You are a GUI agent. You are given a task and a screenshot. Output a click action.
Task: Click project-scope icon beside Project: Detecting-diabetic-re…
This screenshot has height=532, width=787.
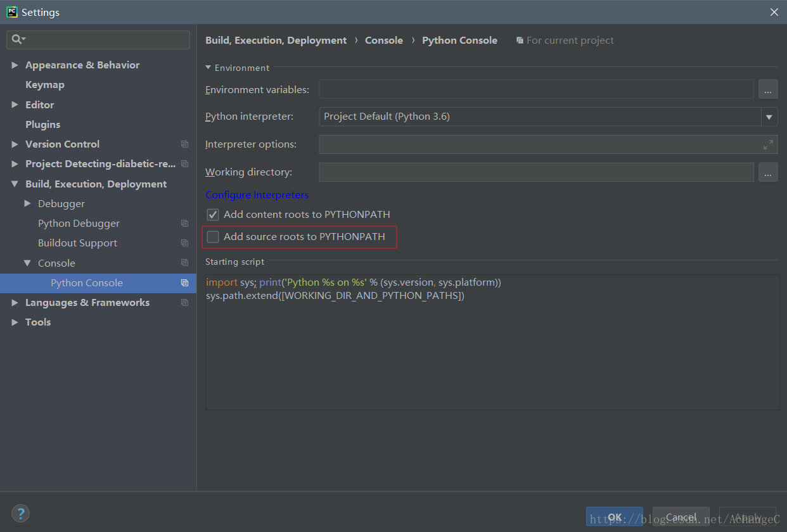click(x=184, y=164)
